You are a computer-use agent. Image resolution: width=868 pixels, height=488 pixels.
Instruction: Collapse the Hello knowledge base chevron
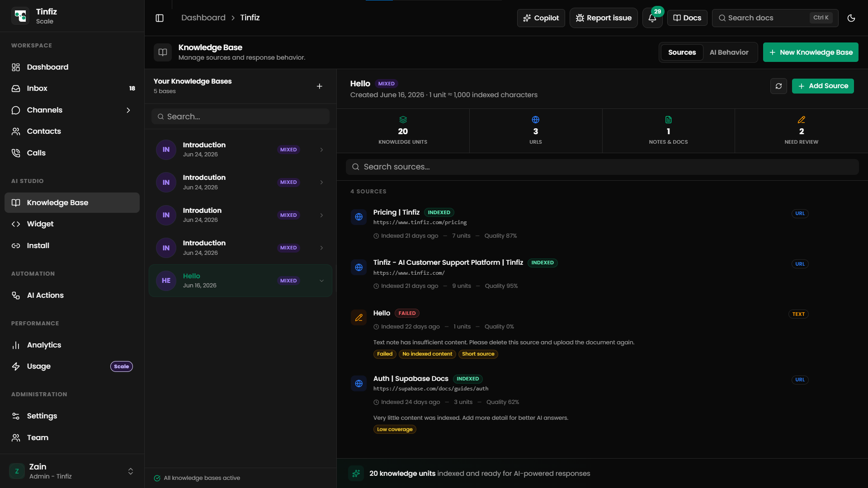[x=321, y=281]
